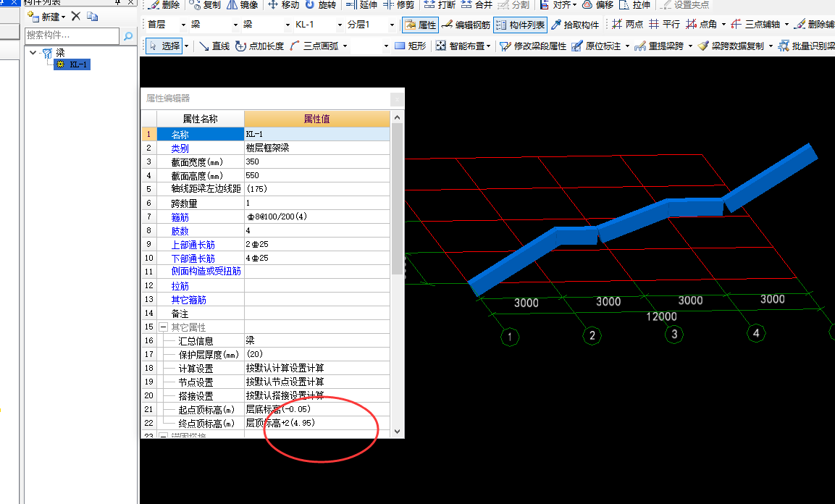Click the 截面高度 value 550
Screen dimensions: 835x504
317,176
